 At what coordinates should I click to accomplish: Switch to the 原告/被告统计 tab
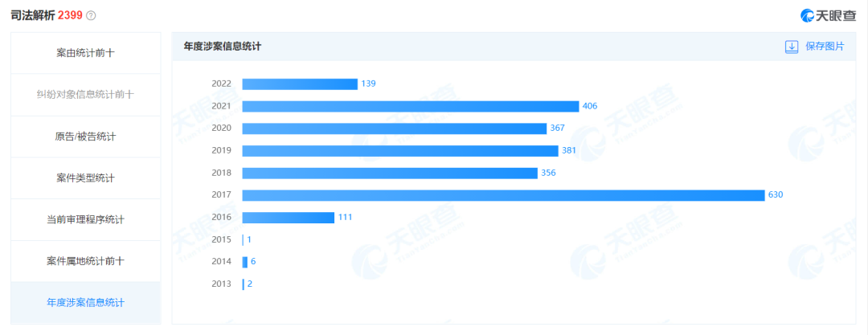coord(86,137)
